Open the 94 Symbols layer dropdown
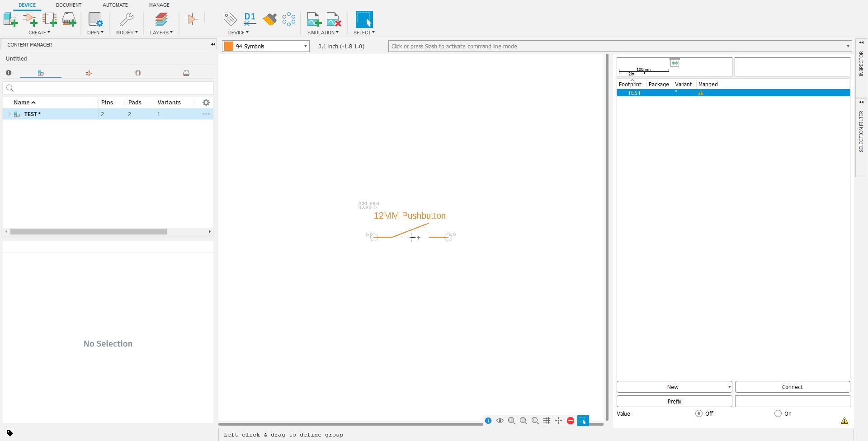 point(266,46)
